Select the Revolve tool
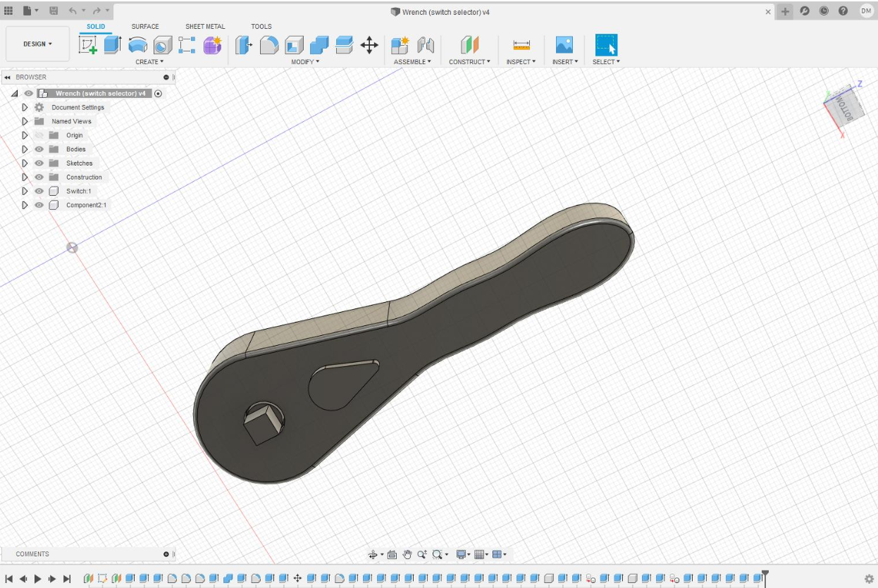Image resolution: width=878 pixels, height=588 pixels. point(138,46)
